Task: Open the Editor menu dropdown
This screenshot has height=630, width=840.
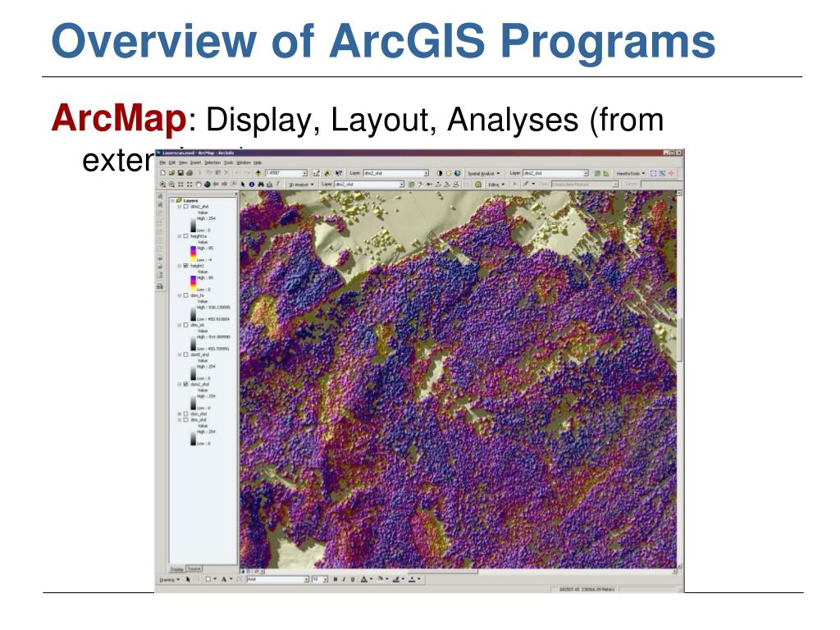Action: (x=496, y=185)
